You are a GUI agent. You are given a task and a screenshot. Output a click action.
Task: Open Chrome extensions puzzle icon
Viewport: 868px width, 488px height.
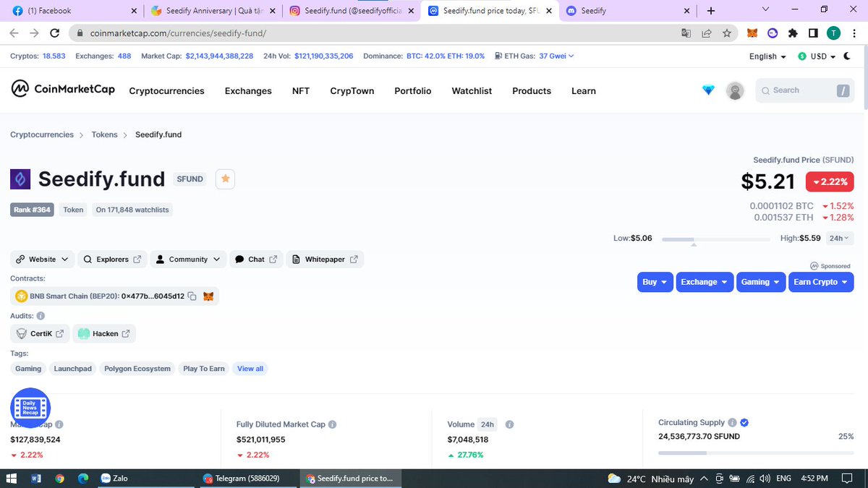click(793, 33)
